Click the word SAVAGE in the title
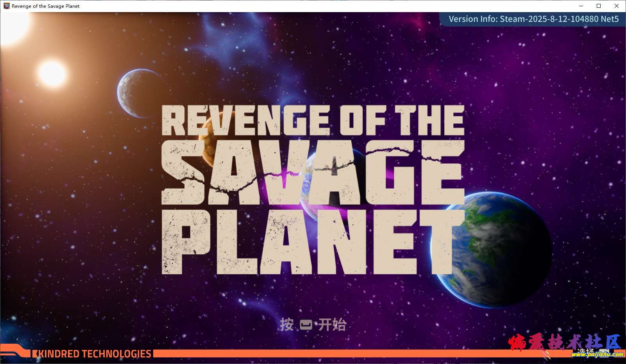 [x=313, y=172]
